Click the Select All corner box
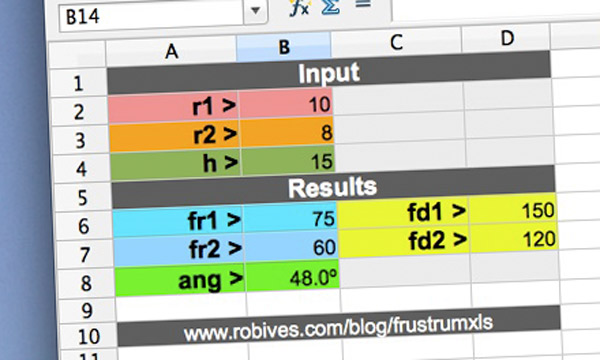Screen dimensions: 600x360 point(77,54)
